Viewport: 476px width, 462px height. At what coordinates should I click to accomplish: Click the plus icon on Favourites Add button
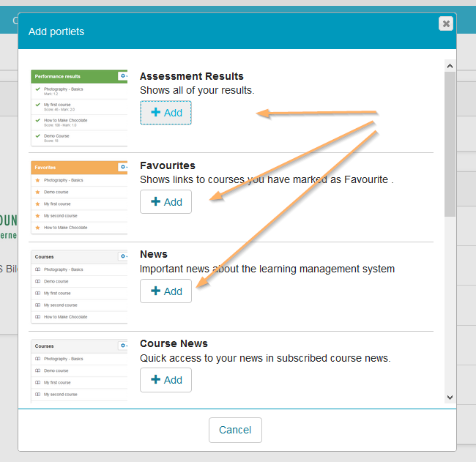pyautogui.click(x=155, y=202)
